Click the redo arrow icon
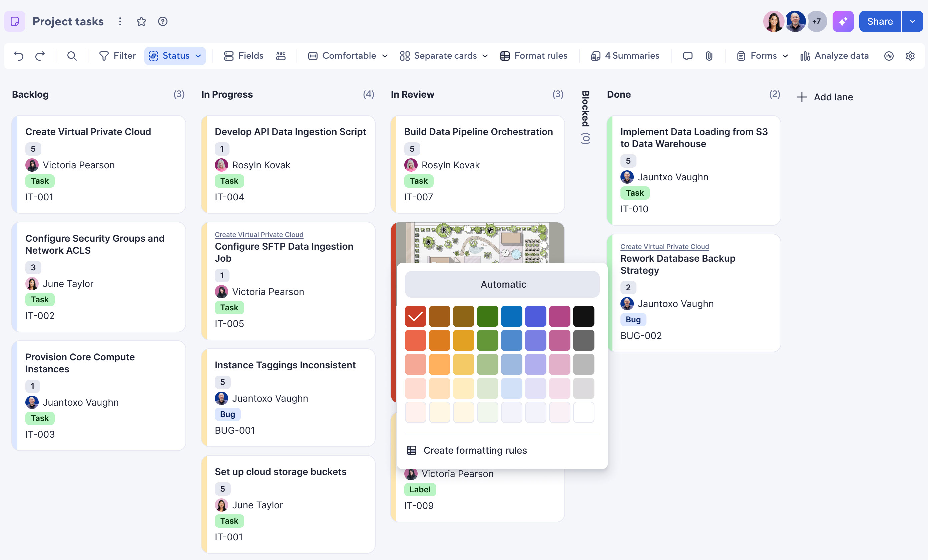The height and width of the screenshot is (560, 928). pyautogui.click(x=40, y=56)
